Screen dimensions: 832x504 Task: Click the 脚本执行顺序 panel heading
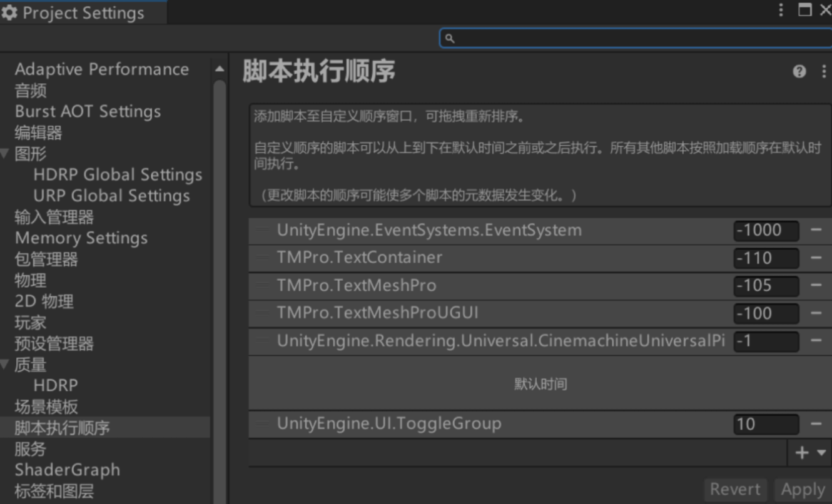tap(318, 72)
